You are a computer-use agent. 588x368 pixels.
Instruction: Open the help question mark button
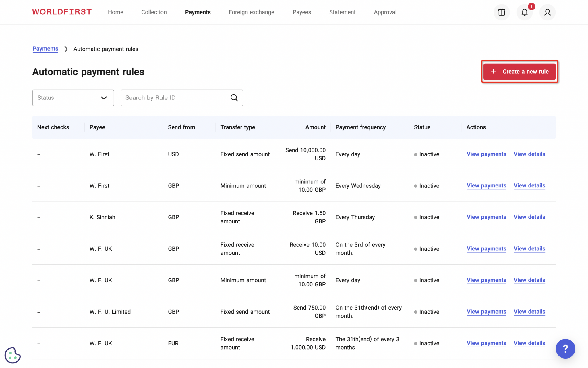point(565,349)
